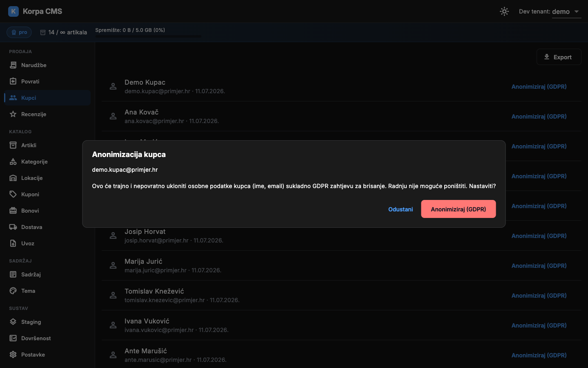588x368 pixels.
Task: Click Anonimiziraj (GDPR) for Marija Jurić
Action: coord(539,266)
